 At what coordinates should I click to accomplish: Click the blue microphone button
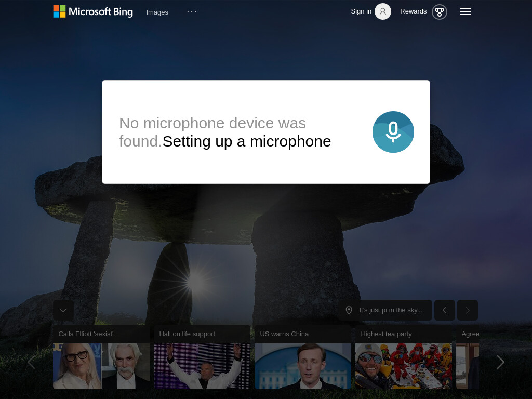[x=393, y=132]
